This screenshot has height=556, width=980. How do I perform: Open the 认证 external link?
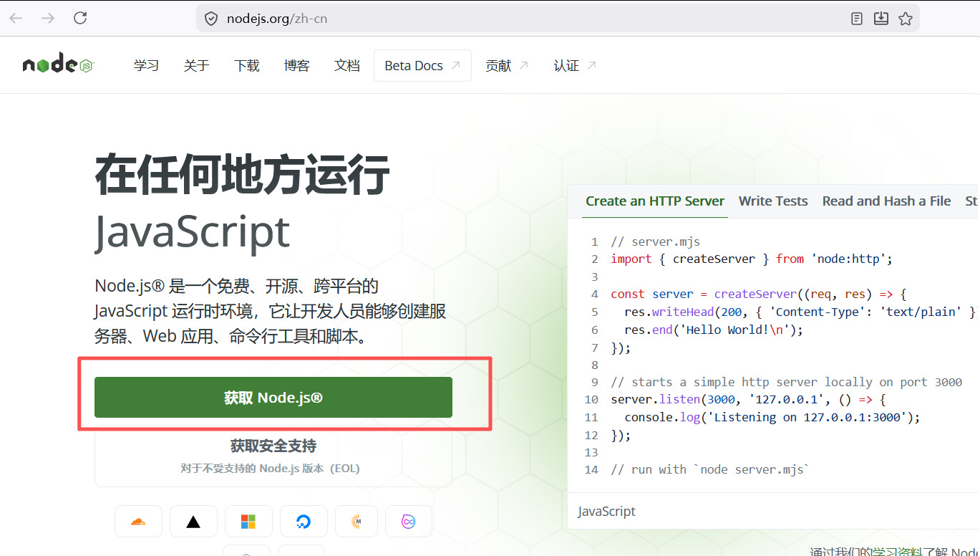tap(575, 66)
